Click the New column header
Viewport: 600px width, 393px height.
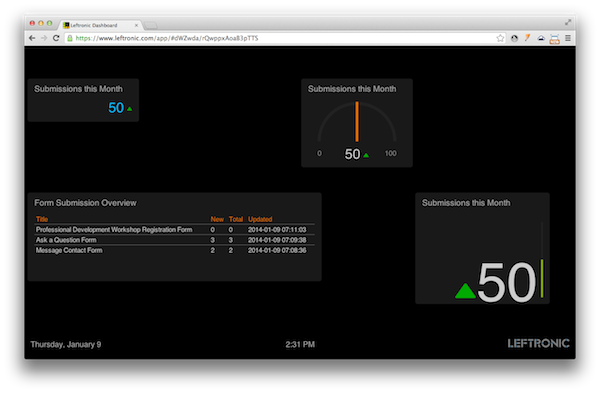[x=217, y=219]
